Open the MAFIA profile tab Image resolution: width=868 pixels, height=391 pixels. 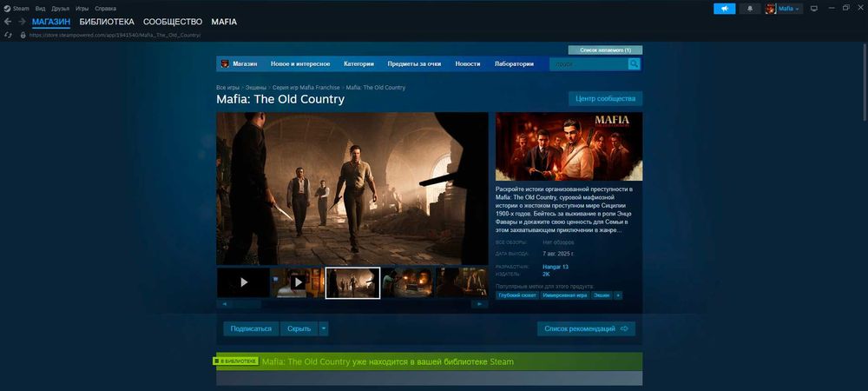pyautogui.click(x=224, y=22)
